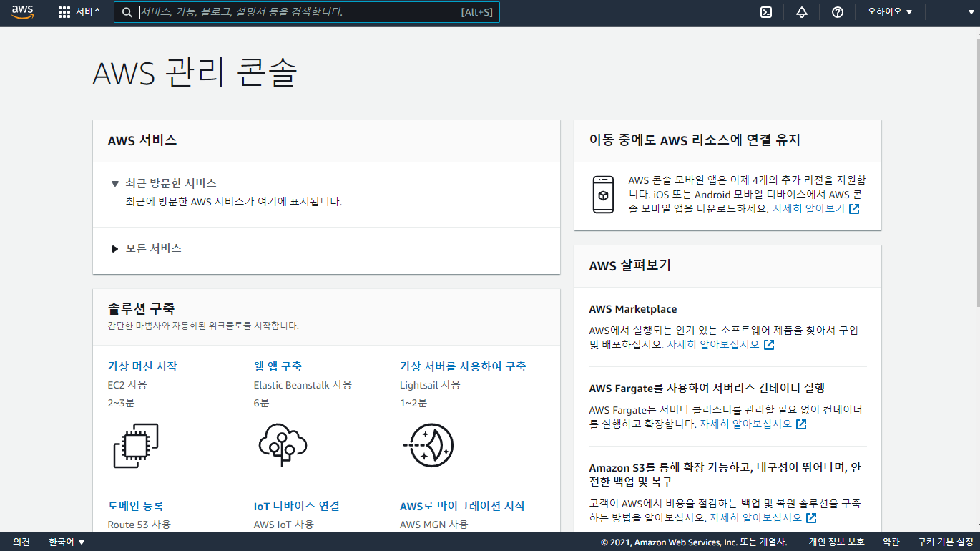The width and height of the screenshot is (980, 551).
Task: Open the 웹 앱 구축 link
Action: pos(278,366)
